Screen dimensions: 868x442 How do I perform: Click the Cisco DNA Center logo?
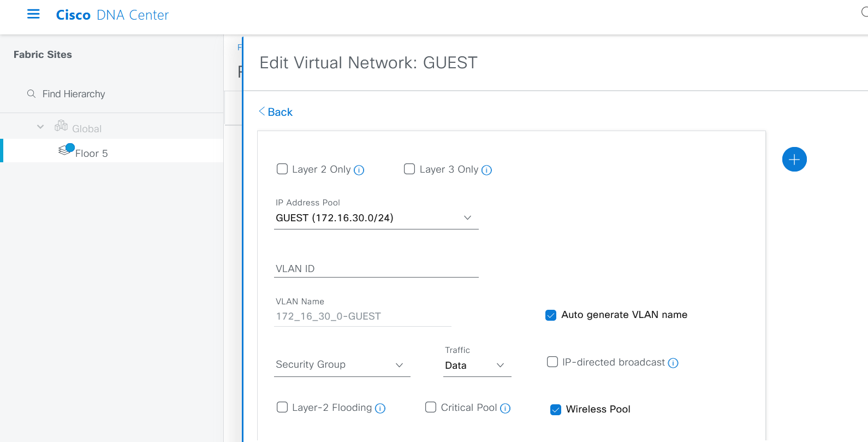click(112, 15)
